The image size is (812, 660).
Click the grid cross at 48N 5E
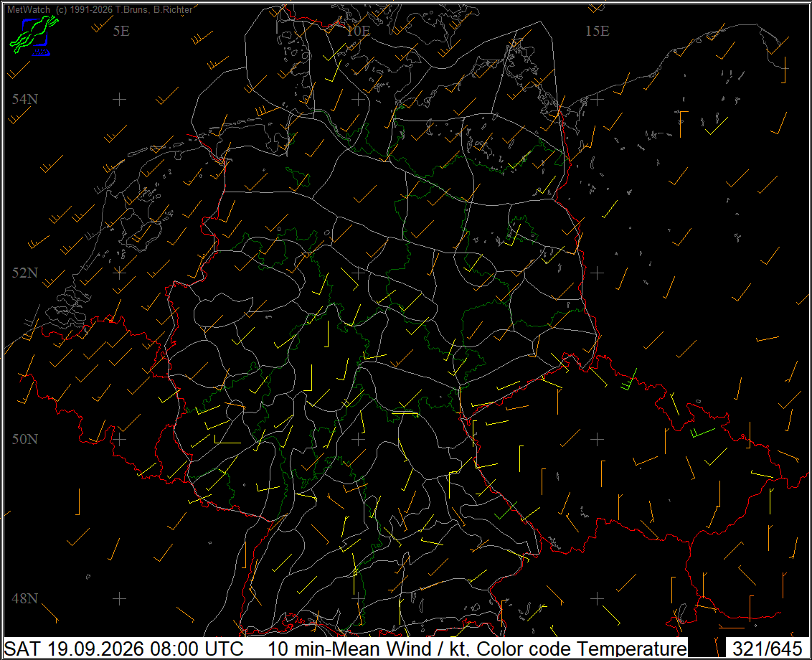tap(120, 599)
